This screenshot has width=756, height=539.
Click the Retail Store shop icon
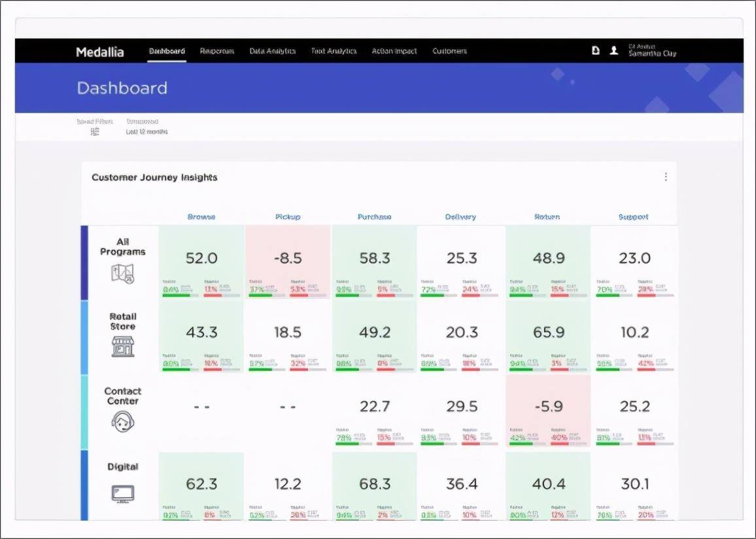122,347
